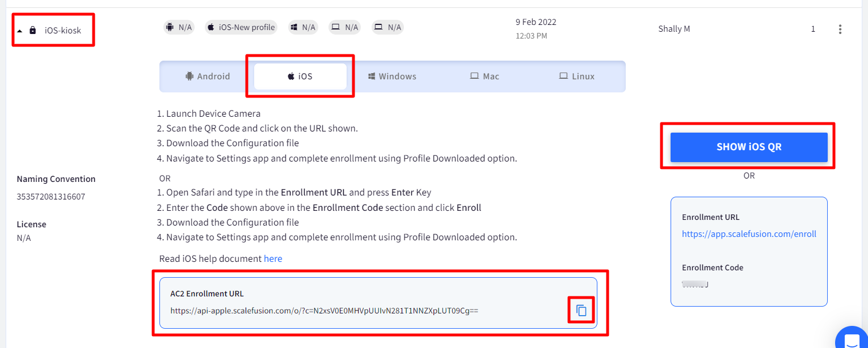Click the lock icon beside iOS-kiosk
Image resolution: width=868 pixels, height=348 pixels.
(x=33, y=30)
